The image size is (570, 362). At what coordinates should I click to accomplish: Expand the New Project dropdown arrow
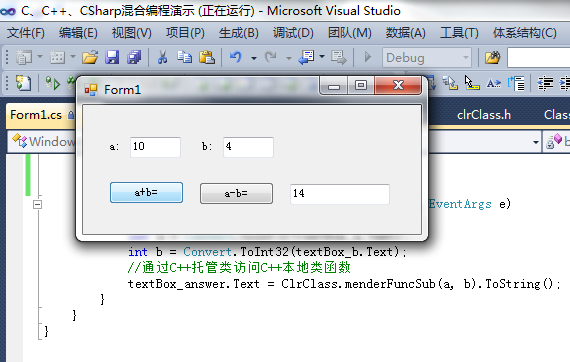40,57
